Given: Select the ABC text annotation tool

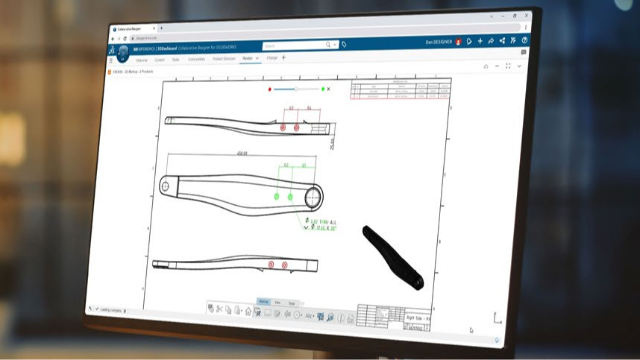Looking at the screenshot, I should [309, 316].
